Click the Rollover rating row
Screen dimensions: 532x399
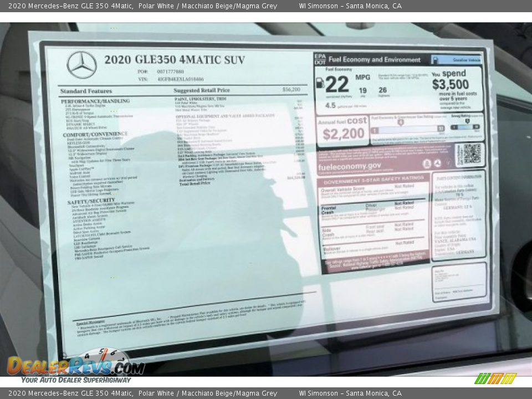click(372, 248)
